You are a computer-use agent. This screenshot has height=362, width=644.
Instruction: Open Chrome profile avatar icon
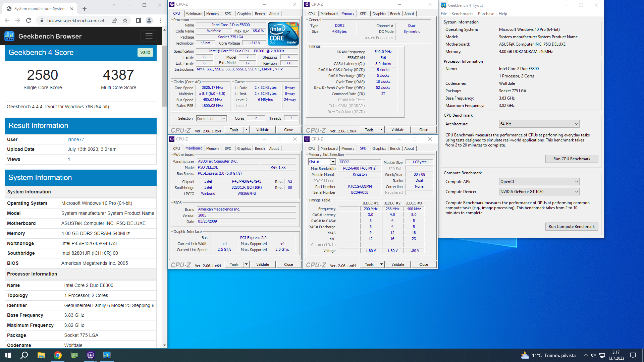point(149,20)
